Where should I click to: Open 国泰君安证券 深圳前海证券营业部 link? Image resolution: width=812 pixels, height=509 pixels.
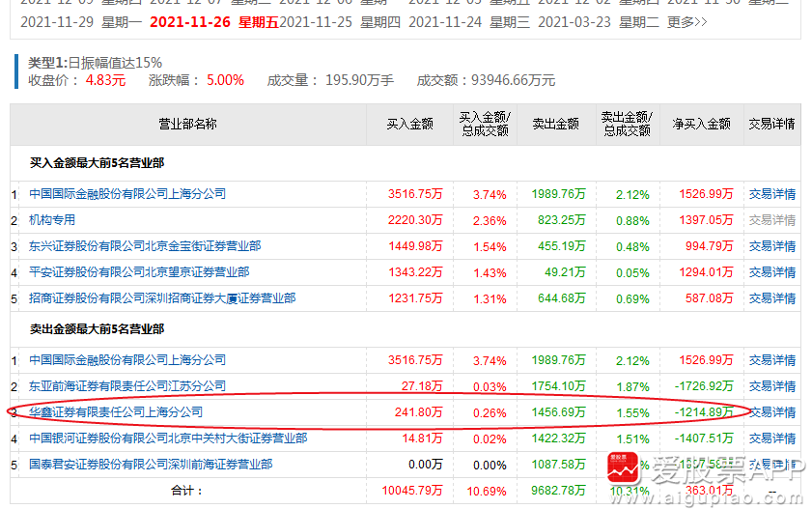(151, 465)
